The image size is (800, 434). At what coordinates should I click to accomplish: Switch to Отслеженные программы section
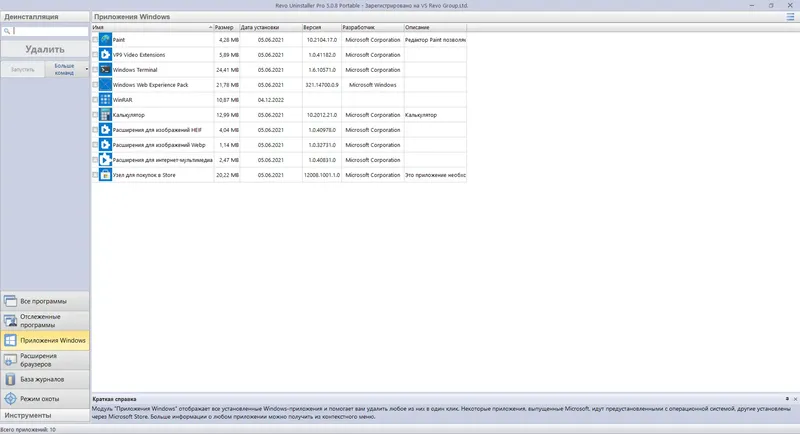click(x=45, y=321)
